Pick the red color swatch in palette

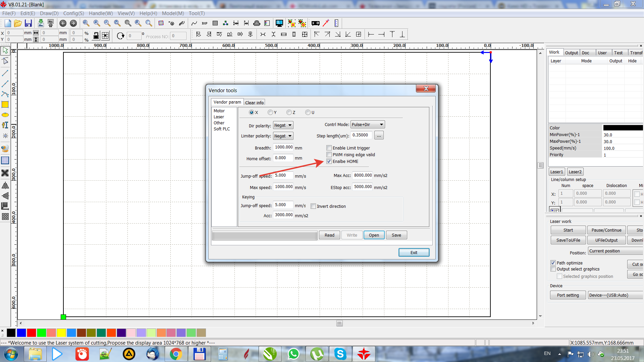coord(32,333)
